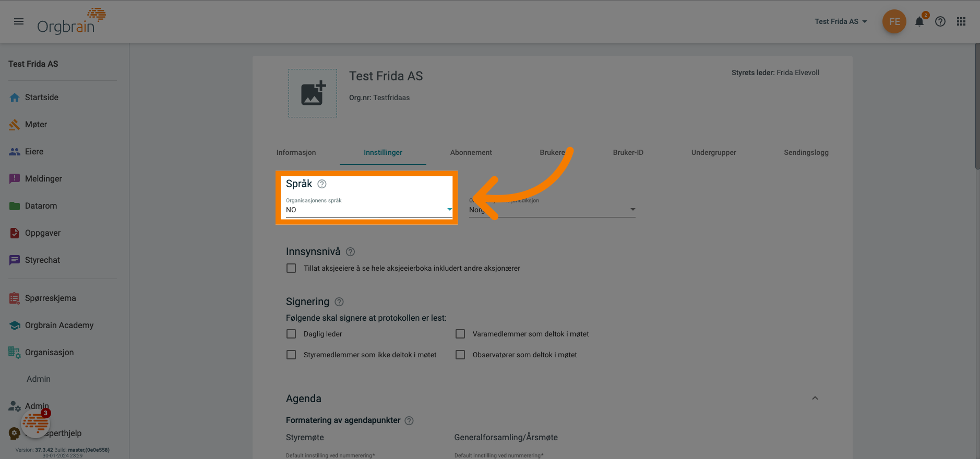The height and width of the screenshot is (459, 980).
Task: Click the help icon next to Innsynsnivå
Action: [x=350, y=252]
